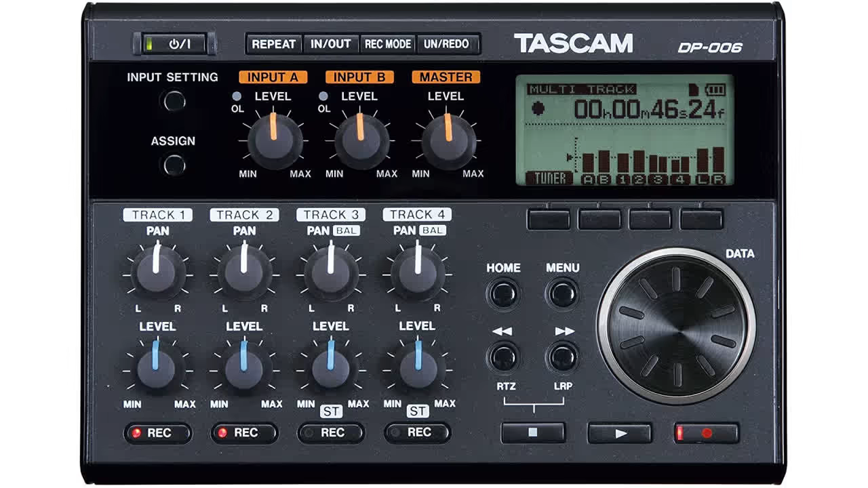868x488 pixels.
Task: Click the TRACK 4 PAN knob
Action: tap(418, 272)
